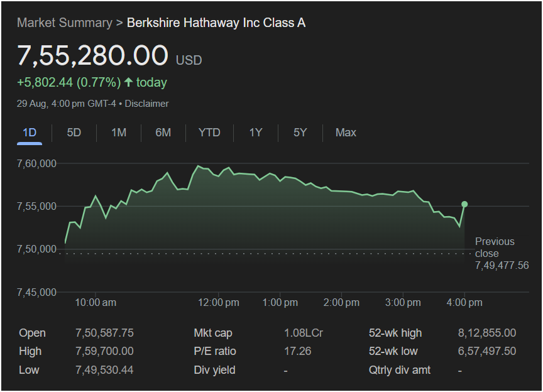The height and width of the screenshot is (392, 543).
Task: Click the Disclaimer link
Action: click(x=146, y=104)
